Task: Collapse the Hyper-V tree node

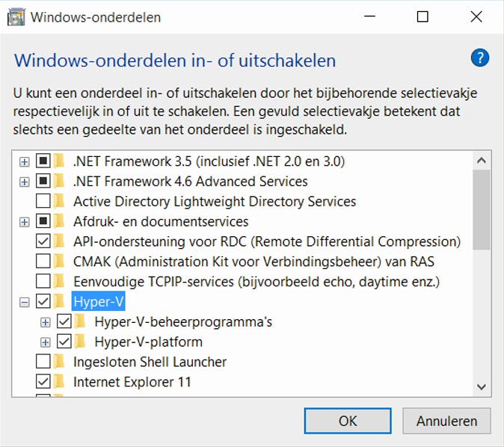Action: pyautogui.click(x=25, y=302)
